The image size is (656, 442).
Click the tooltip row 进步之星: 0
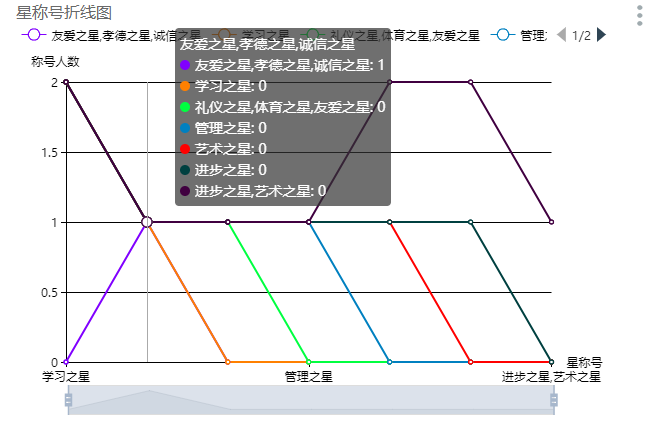223,170
